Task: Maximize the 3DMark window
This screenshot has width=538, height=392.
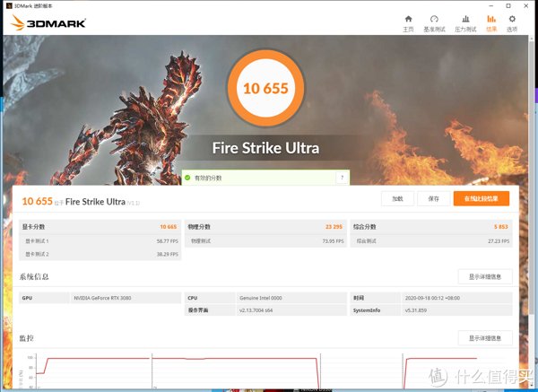Action: (x=508, y=6)
